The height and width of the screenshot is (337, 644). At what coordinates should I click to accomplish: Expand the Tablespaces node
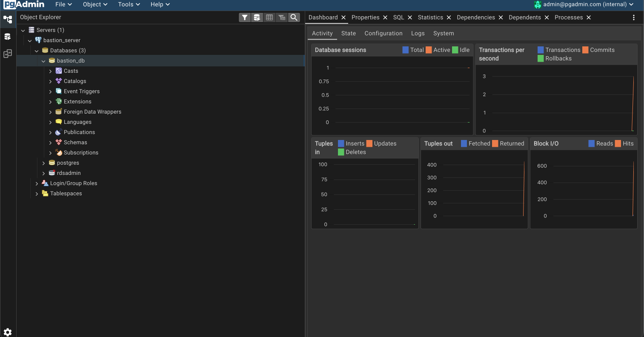pyautogui.click(x=37, y=194)
